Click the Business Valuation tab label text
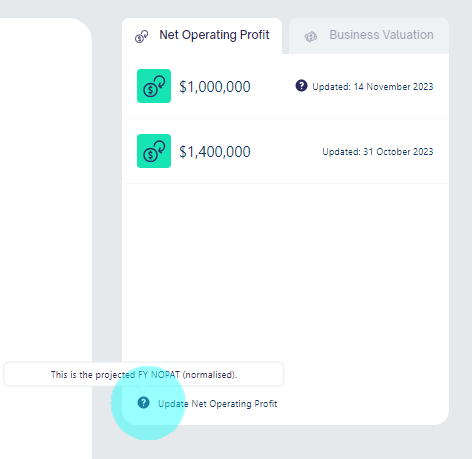472x459 pixels. coord(381,35)
